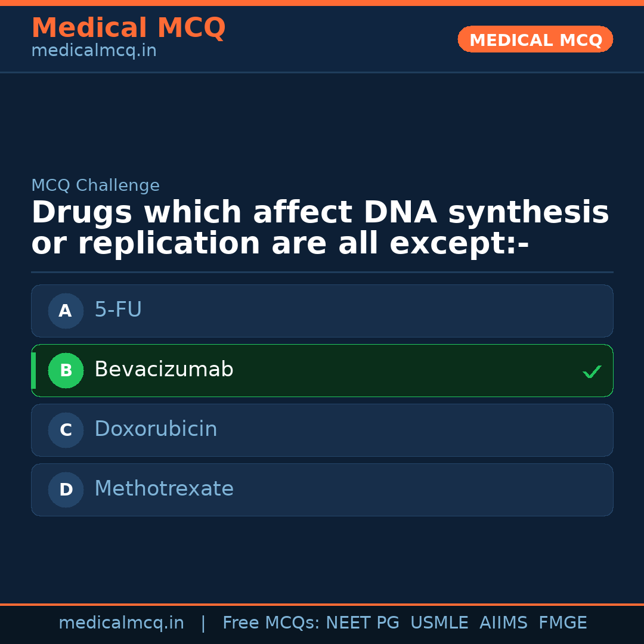Viewport: 644px width, 644px height.
Task: Click the orange MEDICAL MCQ badge
Action: [x=535, y=40]
